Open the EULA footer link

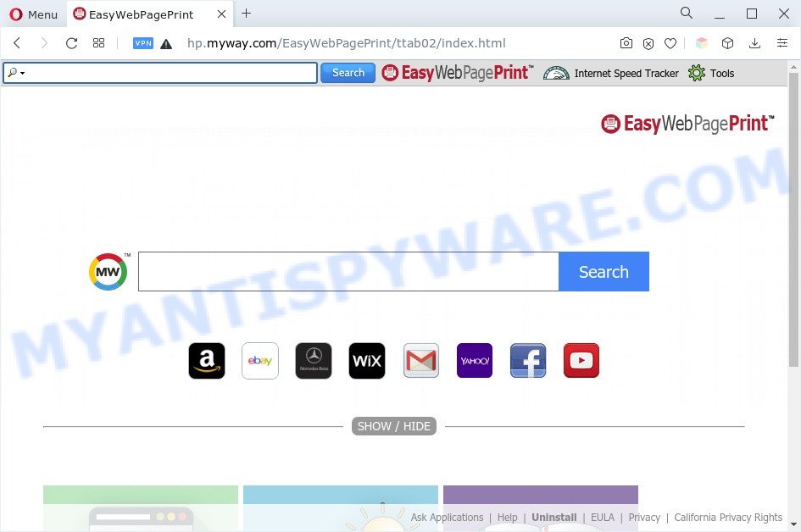pos(603,518)
